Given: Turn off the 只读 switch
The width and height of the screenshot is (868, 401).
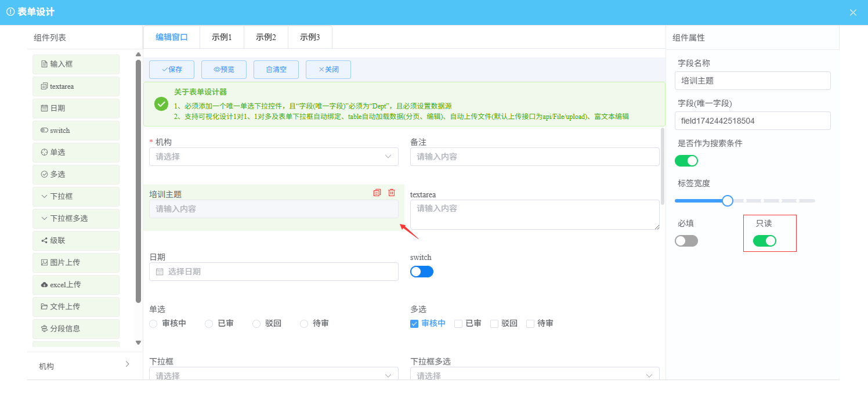Looking at the screenshot, I should (765, 241).
